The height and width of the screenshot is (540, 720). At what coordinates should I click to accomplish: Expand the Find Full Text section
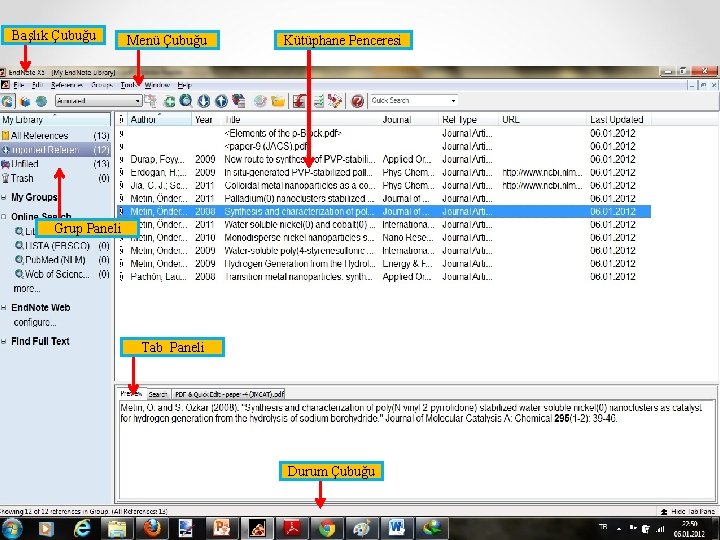pyautogui.click(x=4, y=342)
